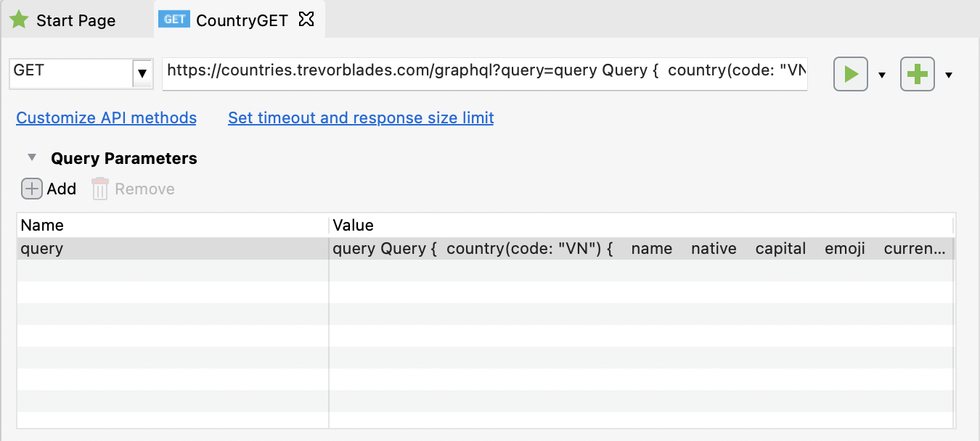Click the star icon on the Start Page tab

point(18,20)
